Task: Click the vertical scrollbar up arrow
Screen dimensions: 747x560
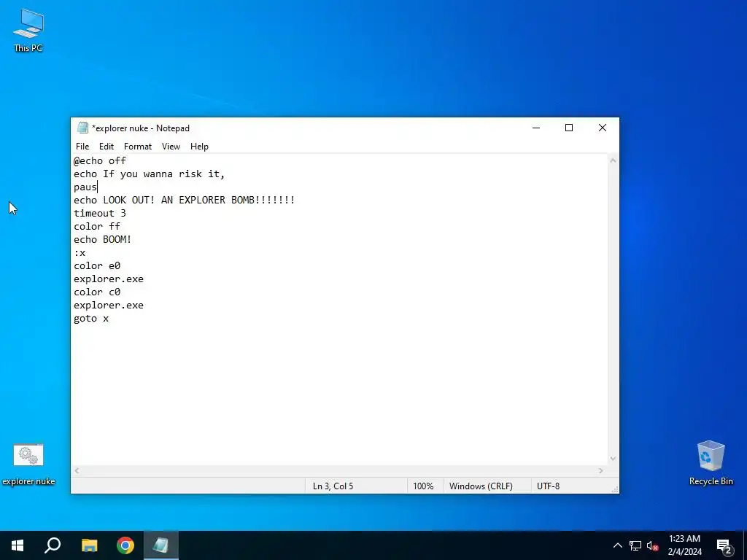Action: click(x=613, y=160)
